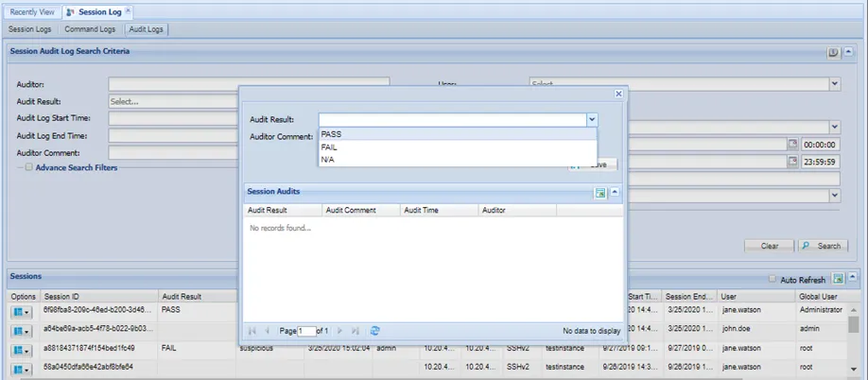Close the audit dialog with X
The width and height of the screenshot is (868, 380).
pos(619,94)
